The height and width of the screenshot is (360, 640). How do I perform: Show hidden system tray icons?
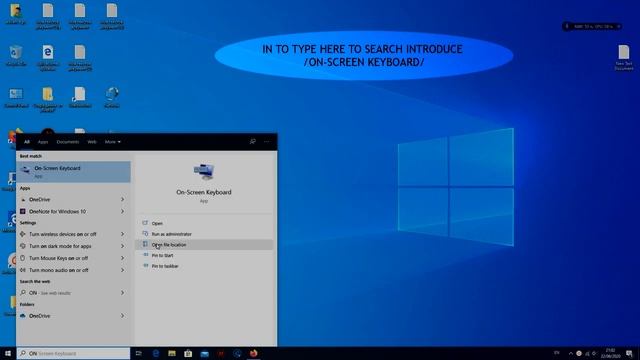click(570, 353)
